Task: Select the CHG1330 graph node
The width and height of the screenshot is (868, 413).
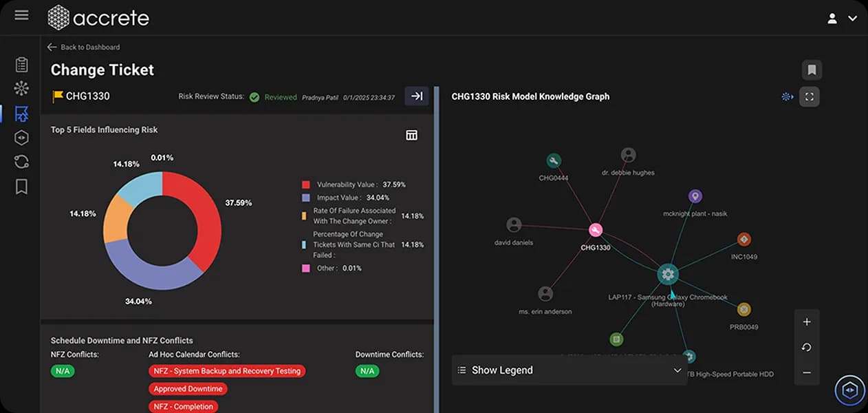Action: 596,231
